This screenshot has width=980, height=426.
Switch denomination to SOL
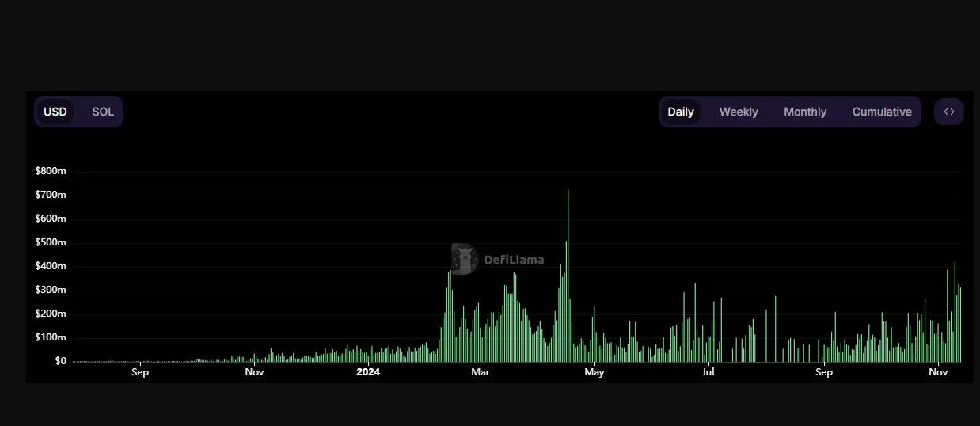pos(103,112)
